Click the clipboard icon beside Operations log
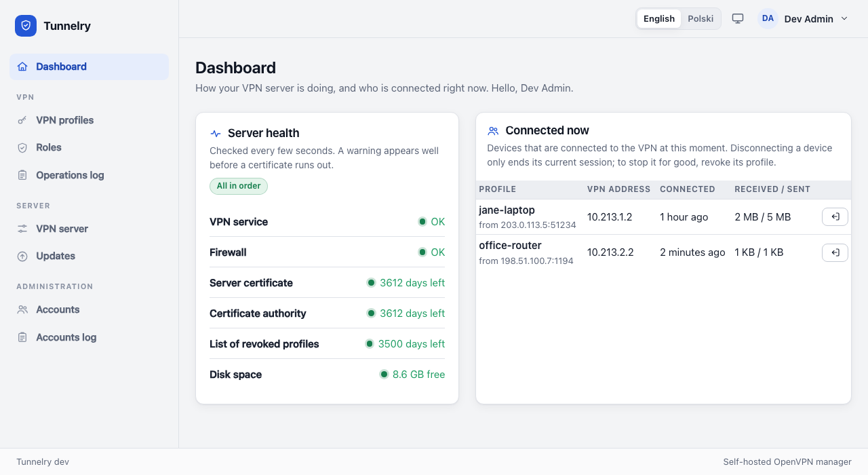Screen dimensions: 868x475 point(22,175)
